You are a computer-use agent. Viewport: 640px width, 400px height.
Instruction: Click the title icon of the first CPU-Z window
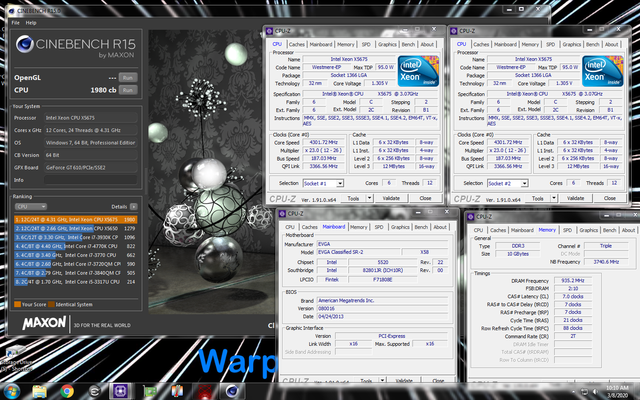tap(269, 31)
